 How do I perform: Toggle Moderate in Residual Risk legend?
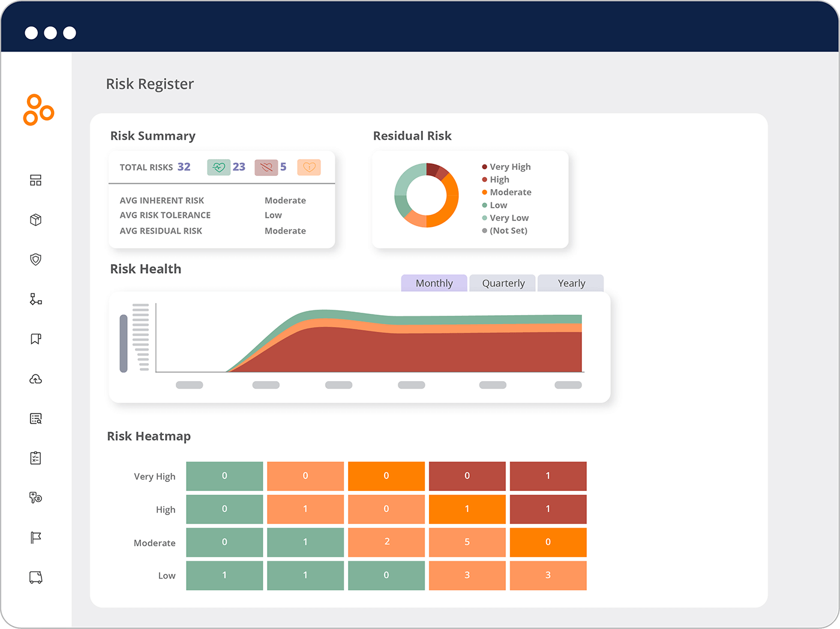(x=510, y=192)
